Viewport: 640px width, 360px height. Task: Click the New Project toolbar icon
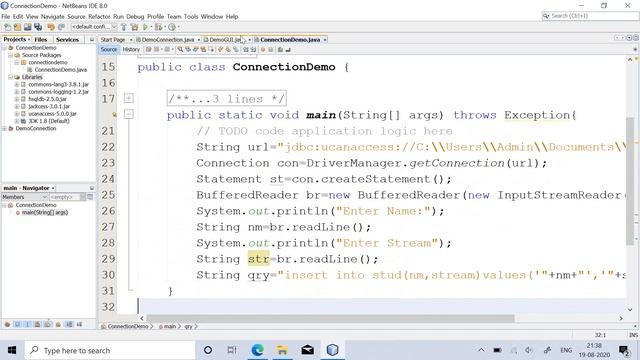tap(18, 27)
